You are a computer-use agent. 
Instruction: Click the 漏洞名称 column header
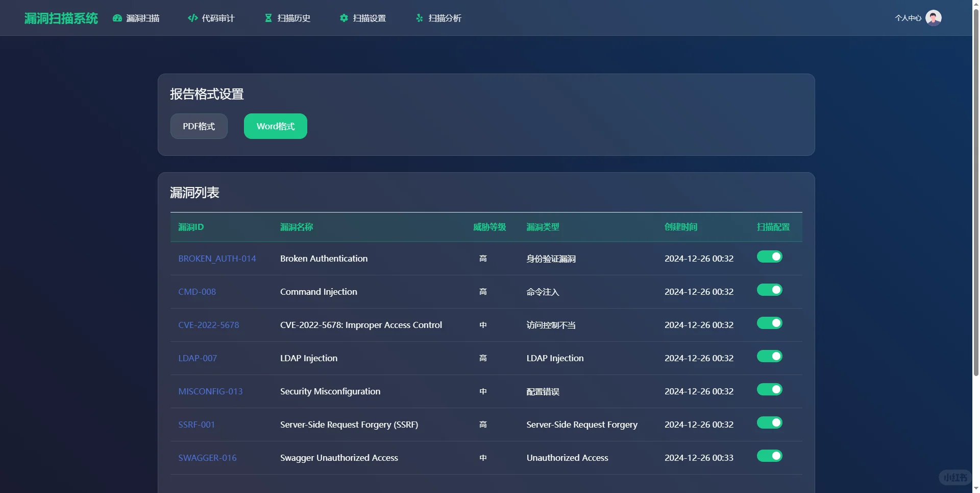click(x=297, y=227)
